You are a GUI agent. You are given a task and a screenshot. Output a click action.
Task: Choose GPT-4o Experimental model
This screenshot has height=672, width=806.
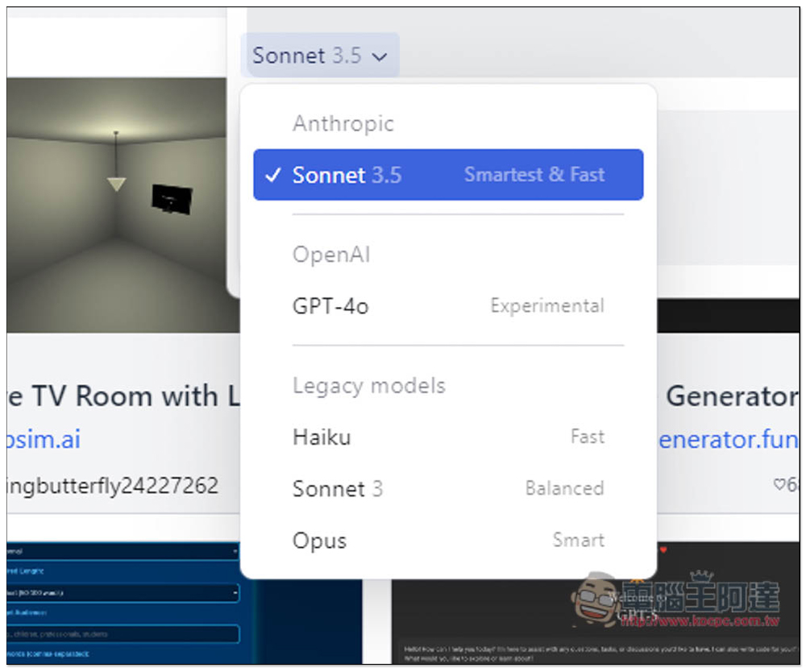click(448, 306)
